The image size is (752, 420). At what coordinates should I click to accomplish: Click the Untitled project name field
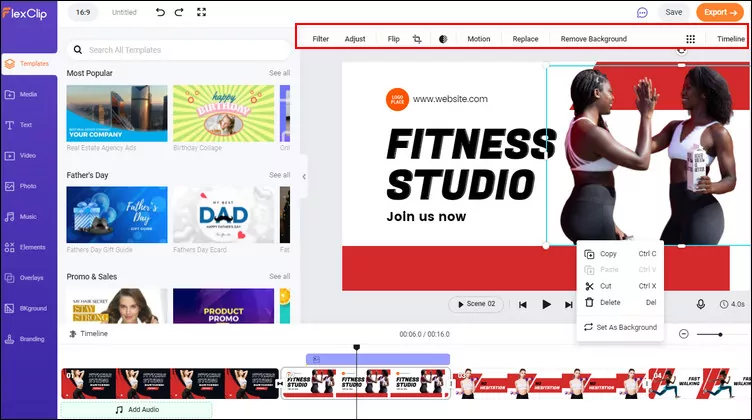point(124,12)
